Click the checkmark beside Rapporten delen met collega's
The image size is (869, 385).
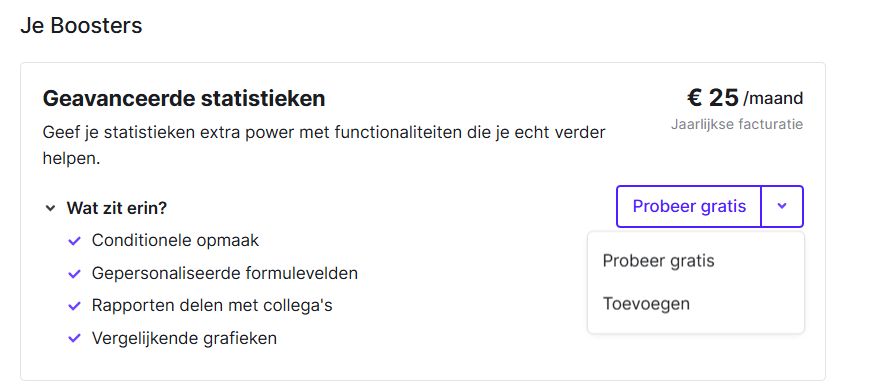[x=74, y=306]
